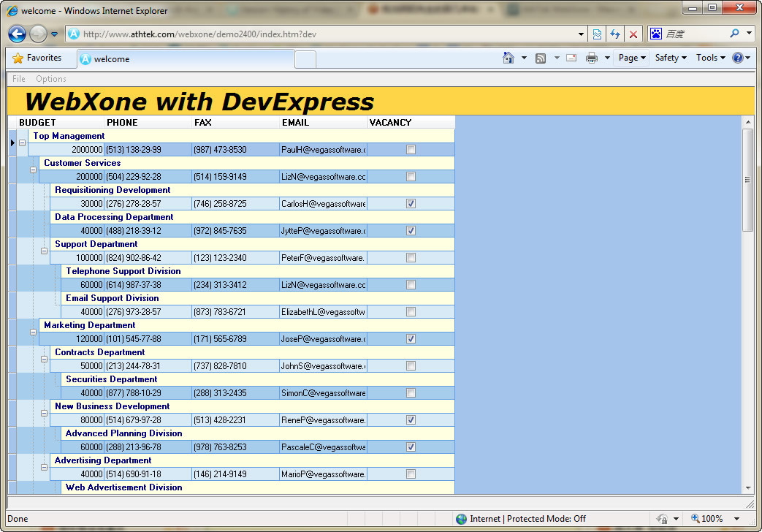The image size is (762, 532).
Task: Click the Home icon in command bar
Action: (508, 58)
